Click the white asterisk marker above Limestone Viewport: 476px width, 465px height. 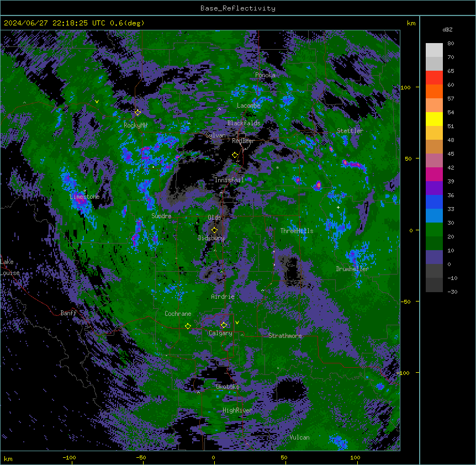pos(84,191)
